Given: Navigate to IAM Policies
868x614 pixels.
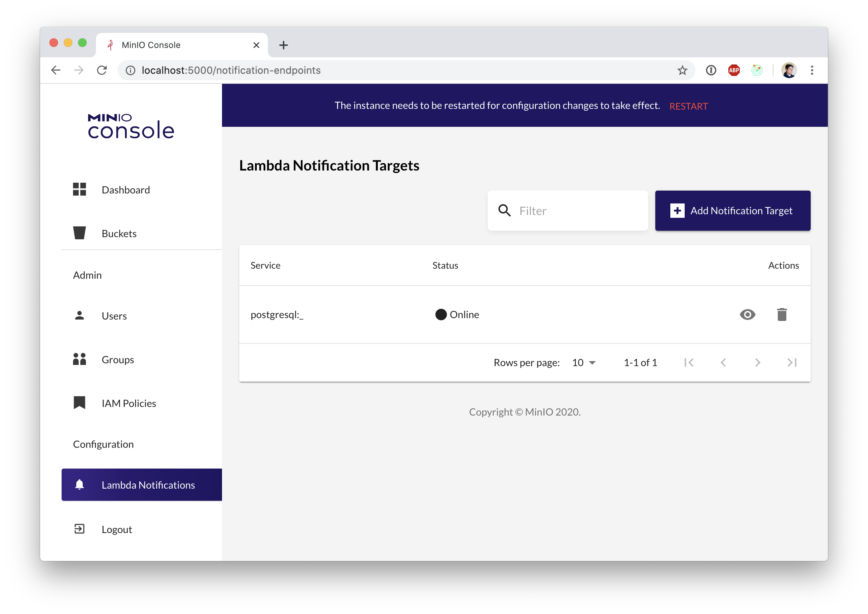Looking at the screenshot, I should coord(141,403).
